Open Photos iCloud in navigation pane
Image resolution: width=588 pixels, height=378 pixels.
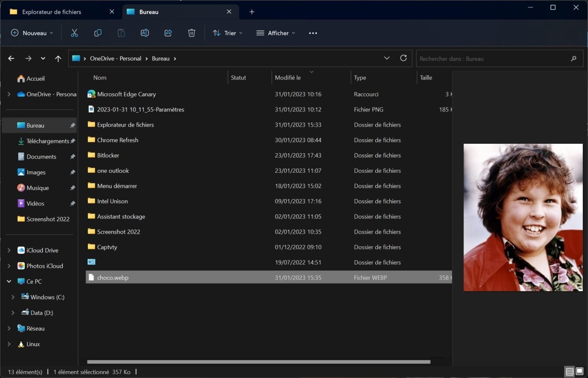[x=45, y=266]
